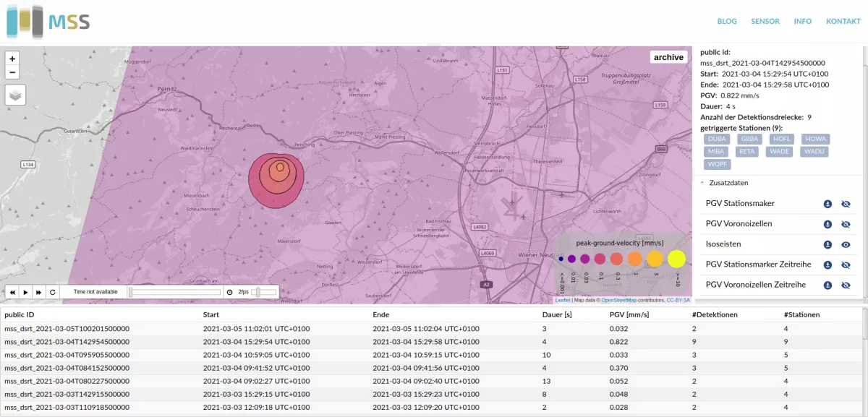This screenshot has height=417, width=868.
Task: Click the clock icon next to the fps slider
Action: click(x=229, y=292)
